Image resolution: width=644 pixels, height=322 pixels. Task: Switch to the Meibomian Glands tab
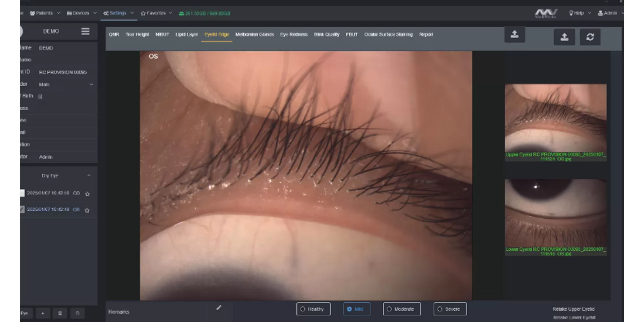pyautogui.click(x=255, y=35)
